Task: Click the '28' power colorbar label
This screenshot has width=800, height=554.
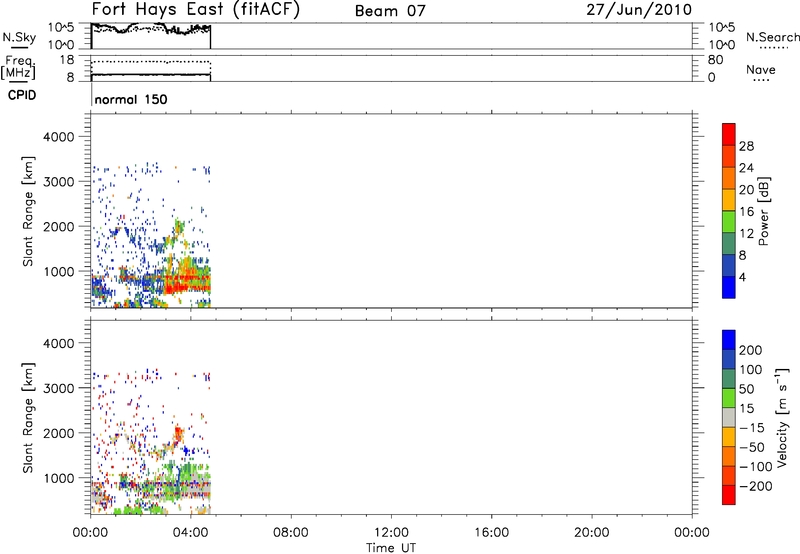Action: (746, 146)
